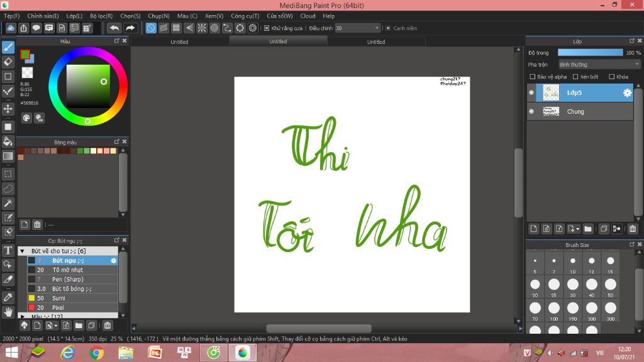Select the Pixel brush
This screenshot has height=362, width=644.
(72, 307)
